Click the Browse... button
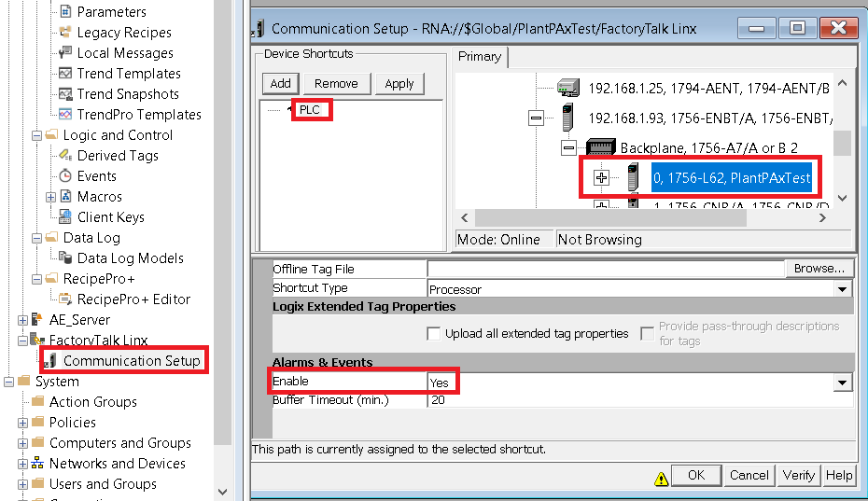 tap(819, 269)
